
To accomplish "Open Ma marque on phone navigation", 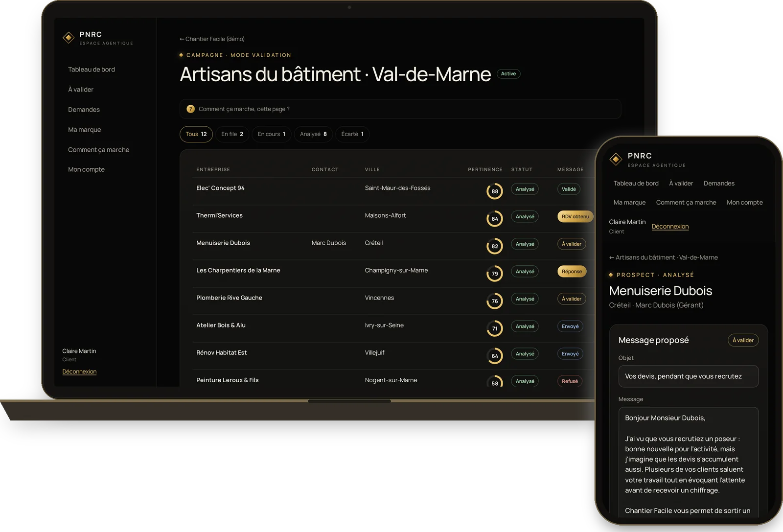I will click(629, 202).
